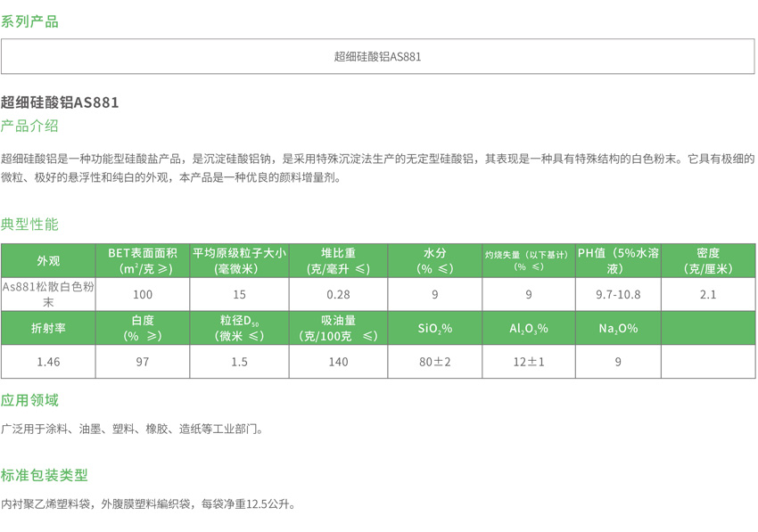
Task: Click the 折射率 header cell
Action: click(48, 328)
